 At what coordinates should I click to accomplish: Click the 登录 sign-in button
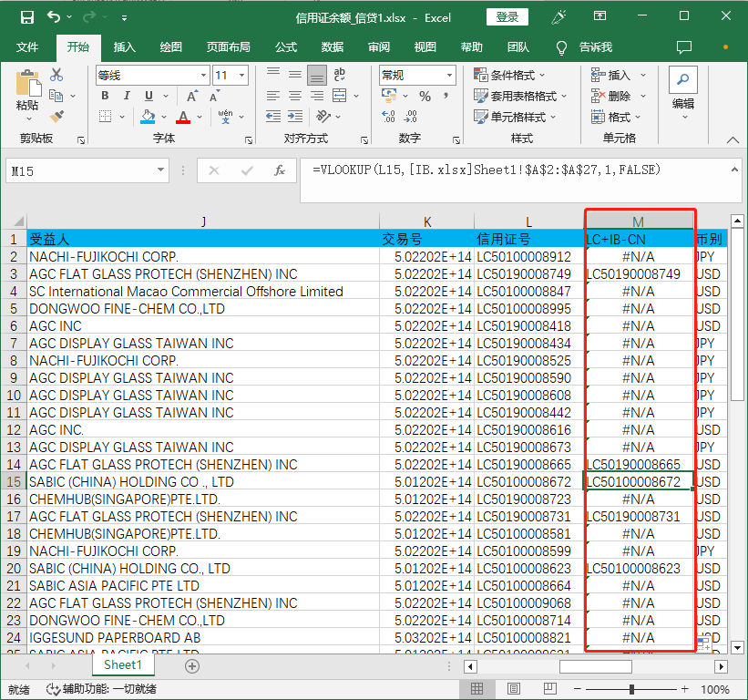tap(507, 17)
